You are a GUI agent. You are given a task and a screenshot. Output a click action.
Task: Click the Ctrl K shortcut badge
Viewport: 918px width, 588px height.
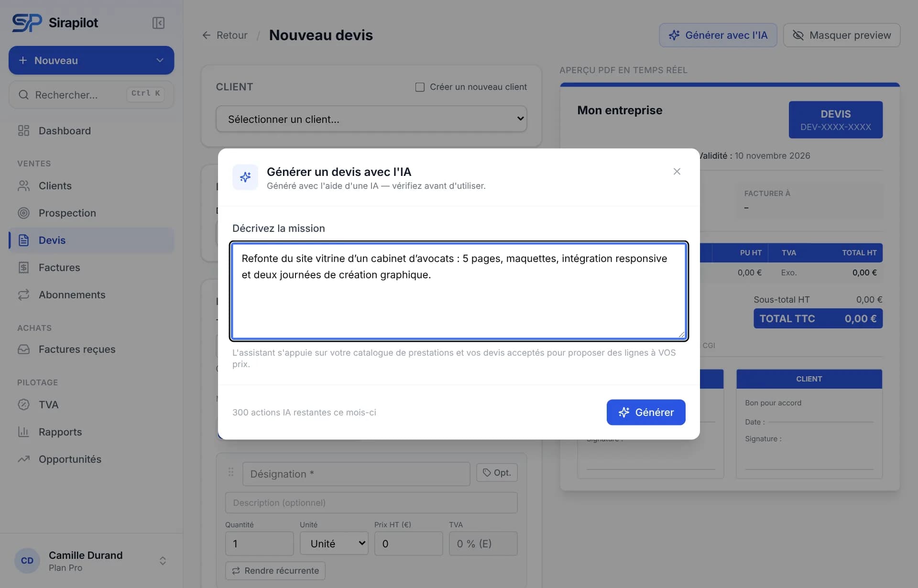click(x=145, y=94)
